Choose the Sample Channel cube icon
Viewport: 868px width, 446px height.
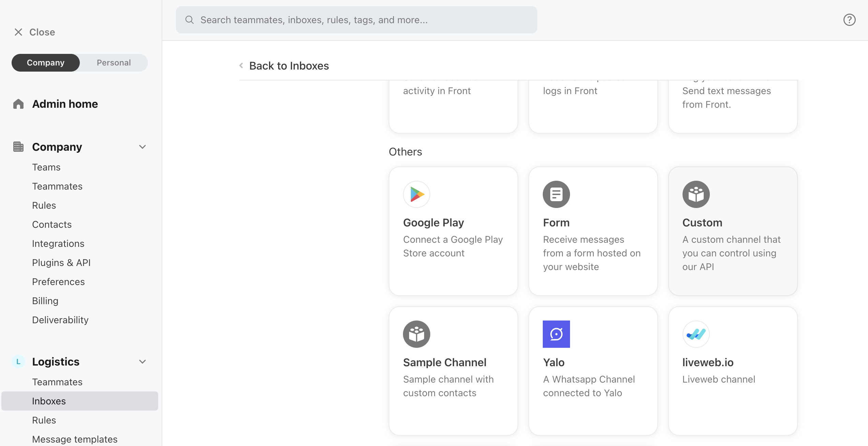(416, 334)
